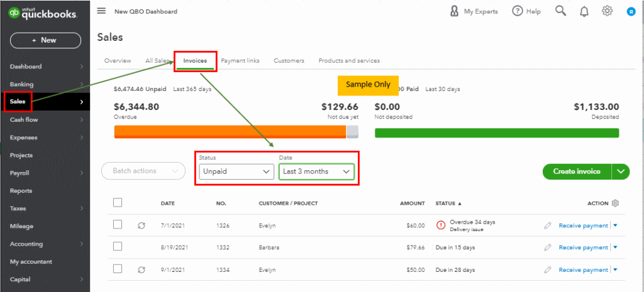Switch to the All Sales tab
This screenshot has width=644, height=292.
[x=157, y=61]
